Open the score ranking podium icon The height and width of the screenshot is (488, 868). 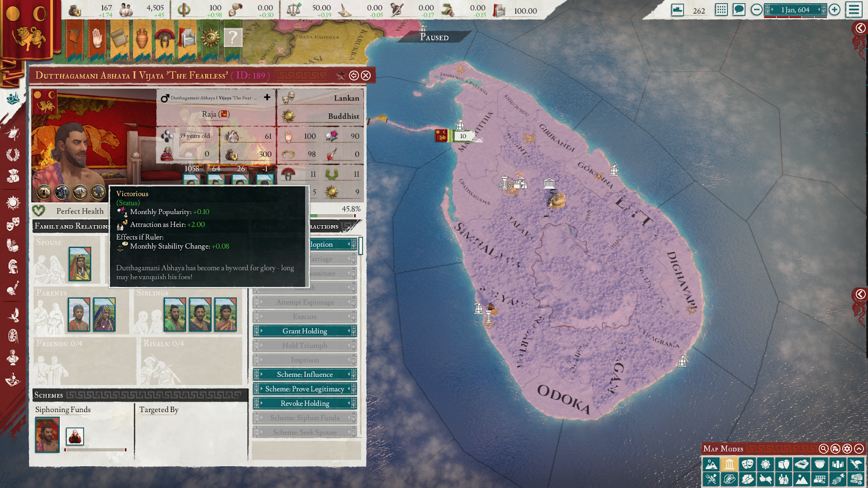coord(678,10)
